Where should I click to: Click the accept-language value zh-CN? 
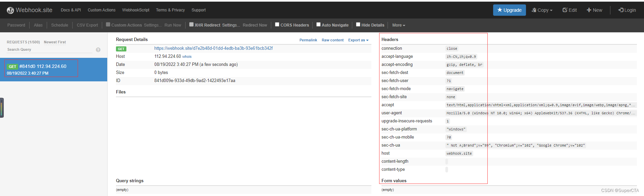[461, 57]
